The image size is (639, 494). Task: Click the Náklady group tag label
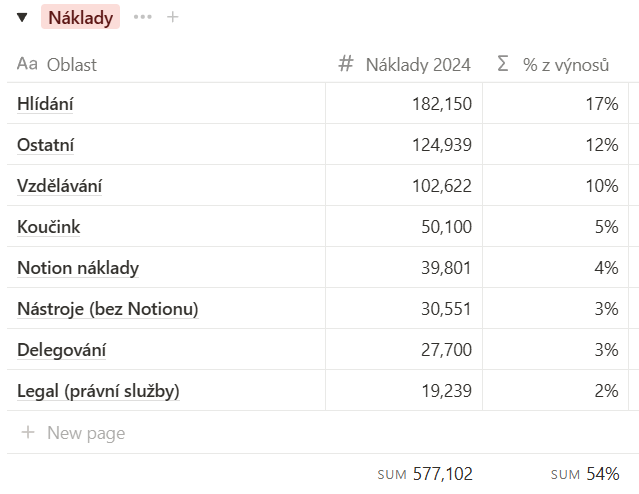[81, 17]
